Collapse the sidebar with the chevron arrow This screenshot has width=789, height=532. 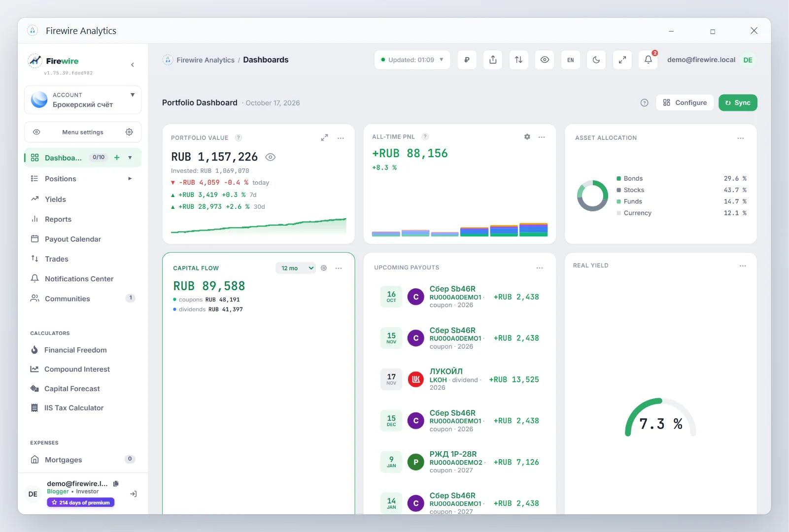(x=133, y=65)
